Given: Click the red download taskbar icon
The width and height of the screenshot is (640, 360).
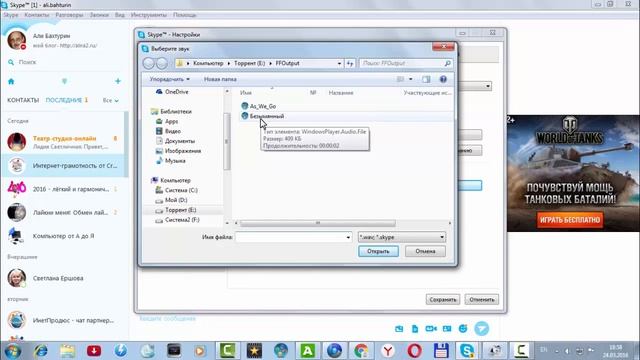Looking at the screenshot, I should pyautogui.click(x=94, y=351).
